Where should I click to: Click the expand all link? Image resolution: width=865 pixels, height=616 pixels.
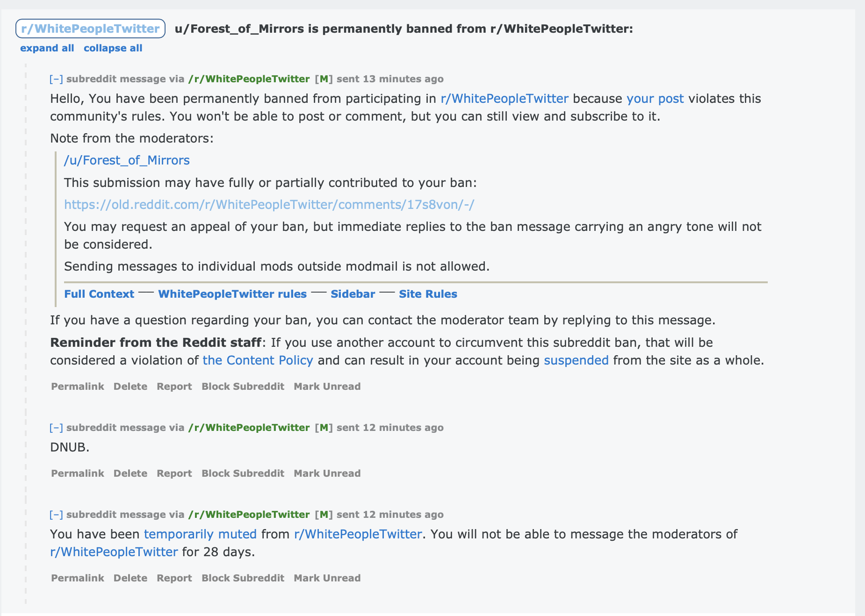[x=47, y=48]
